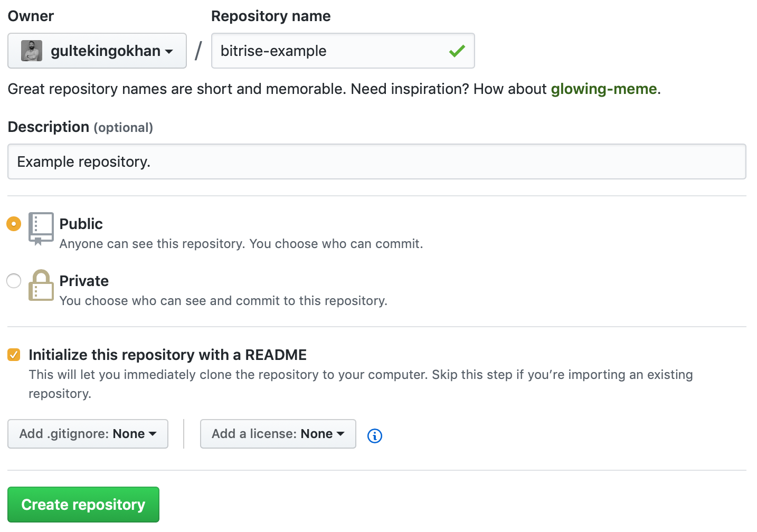Click the green checkmark in repository name field

click(x=457, y=51)
